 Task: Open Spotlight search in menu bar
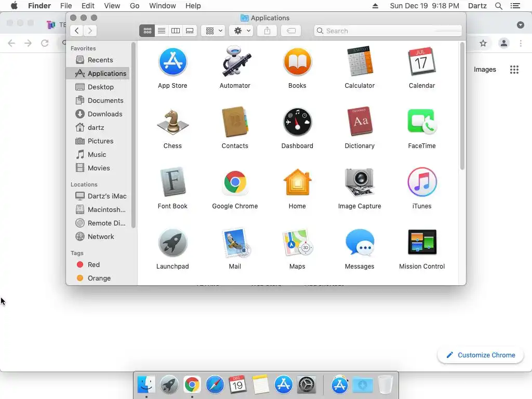point(498,6)
